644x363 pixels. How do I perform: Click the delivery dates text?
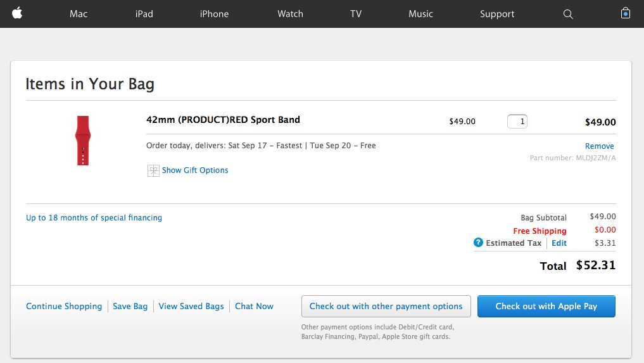[261, 146]
